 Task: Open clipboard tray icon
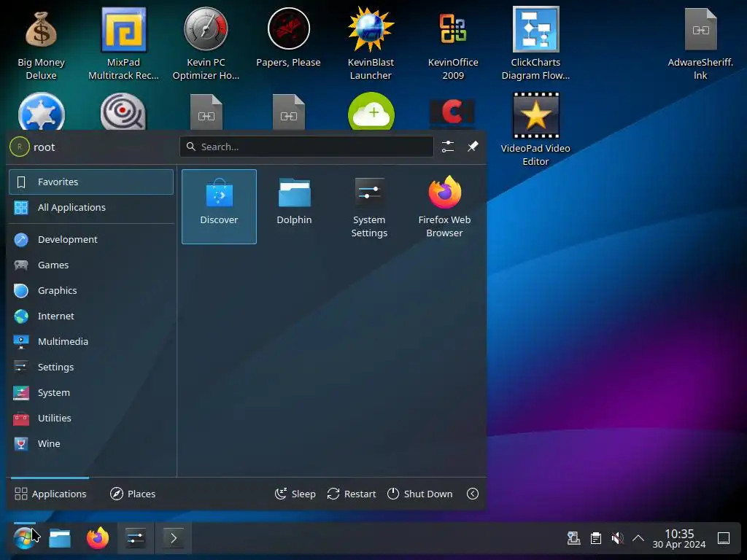[x=595, y=539]
